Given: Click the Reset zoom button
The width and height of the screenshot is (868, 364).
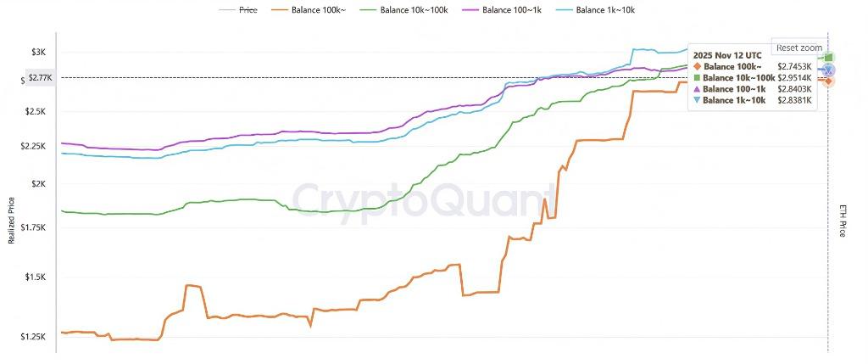Looking at the screenshot, I should 798,48.
